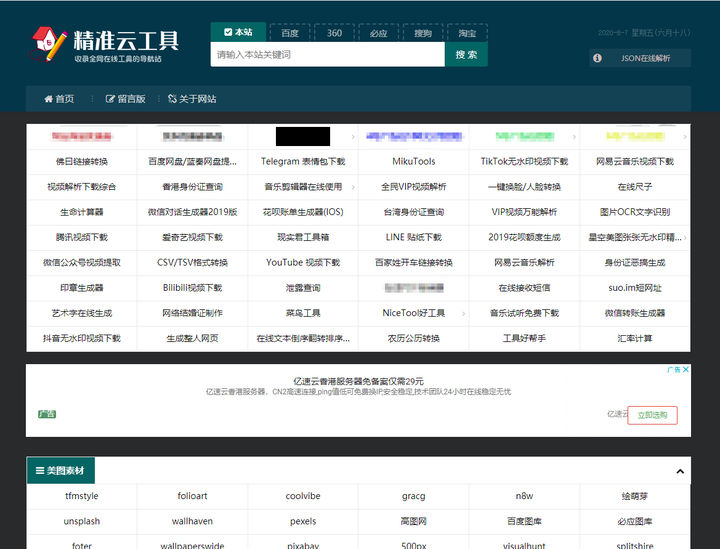Expand arrow next to 星空美图张张无水印精
720x549 pixels.
685,237
